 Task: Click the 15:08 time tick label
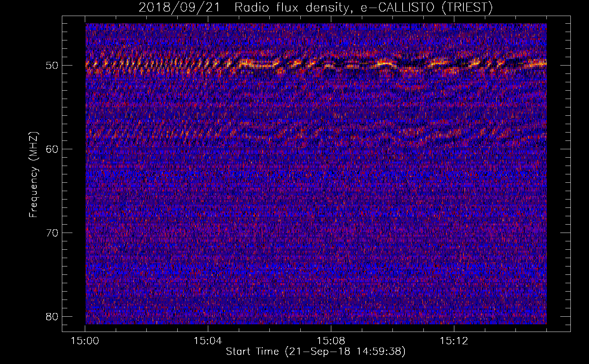[x=331, y=341]
